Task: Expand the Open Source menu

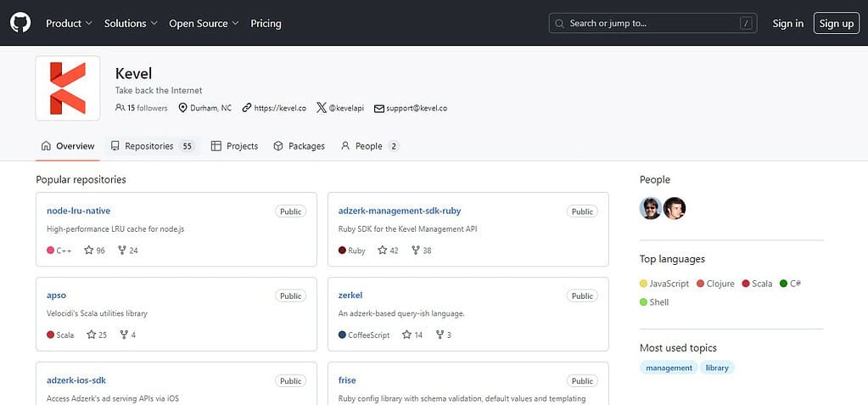Action: tap(204, 23)
